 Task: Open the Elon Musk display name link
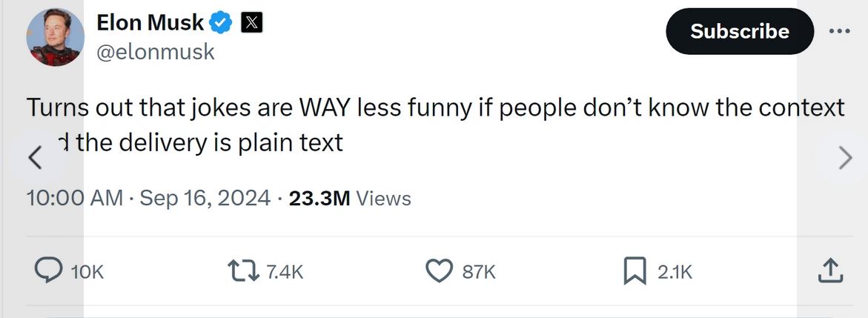pyautogui.click(x=150, y=23)
